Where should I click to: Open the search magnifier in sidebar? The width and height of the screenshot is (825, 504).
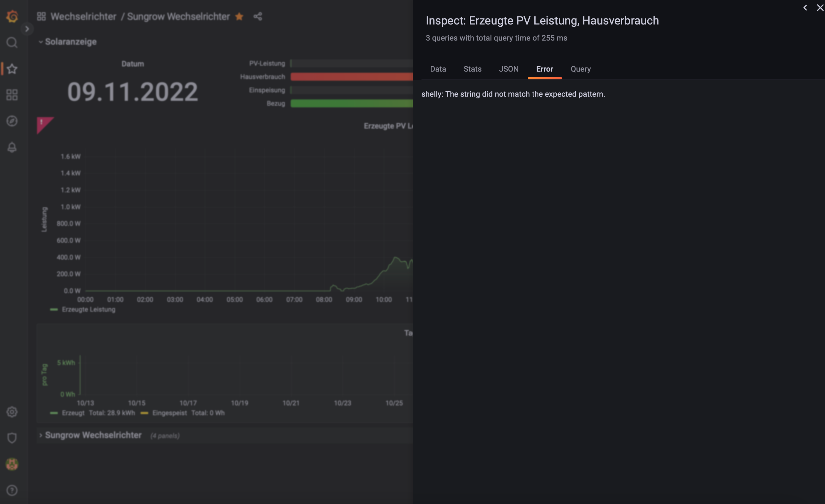pos(12,43)
